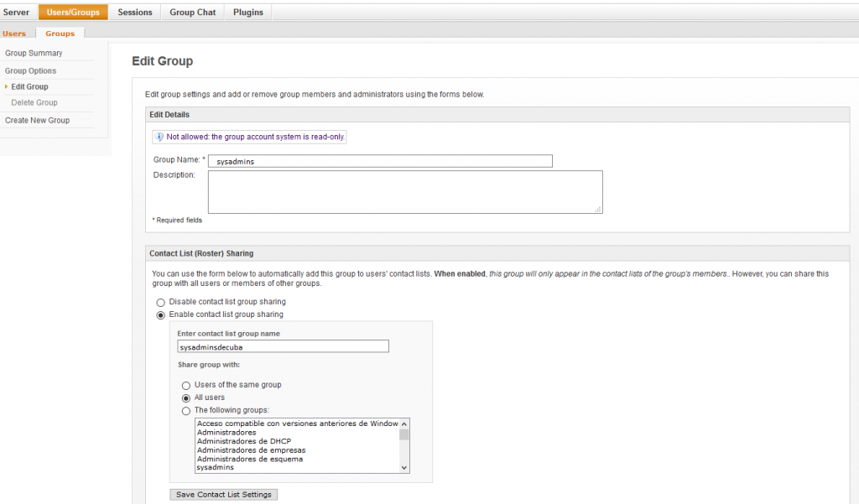Image resolution: width=859 pixels, height=504 pixels.
Task: Open the Users/Groups tab
Action: (x=73, y=12)
